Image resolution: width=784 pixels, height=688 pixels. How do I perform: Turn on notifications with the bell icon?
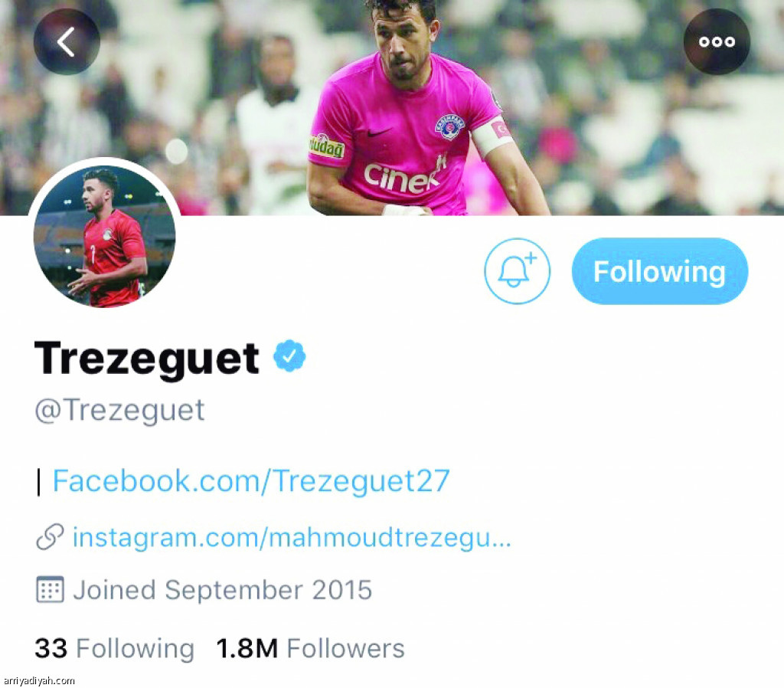pyautogui.click(x=517, y=270)
